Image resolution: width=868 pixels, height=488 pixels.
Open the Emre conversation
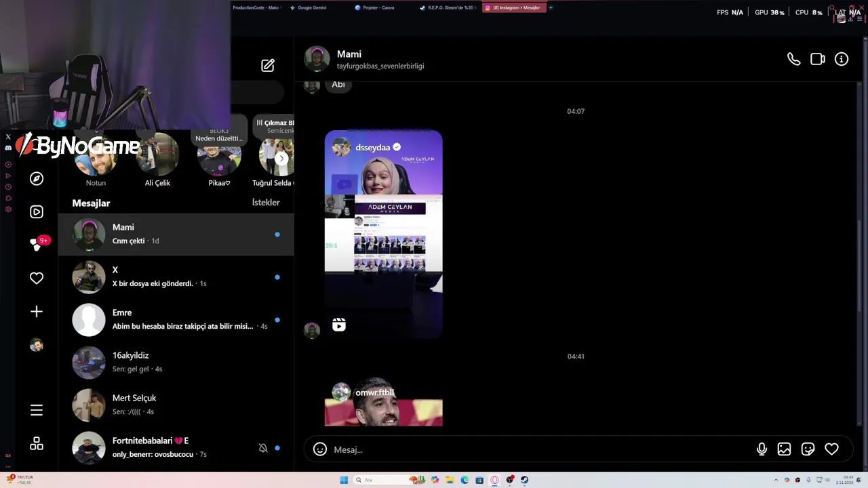click(176, 320)
